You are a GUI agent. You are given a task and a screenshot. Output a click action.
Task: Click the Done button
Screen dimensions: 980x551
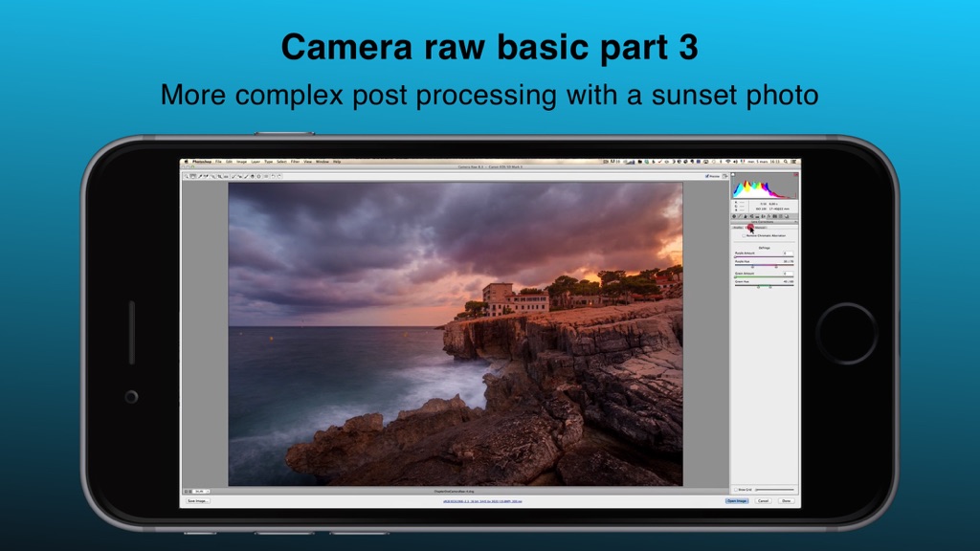[787, 500]
